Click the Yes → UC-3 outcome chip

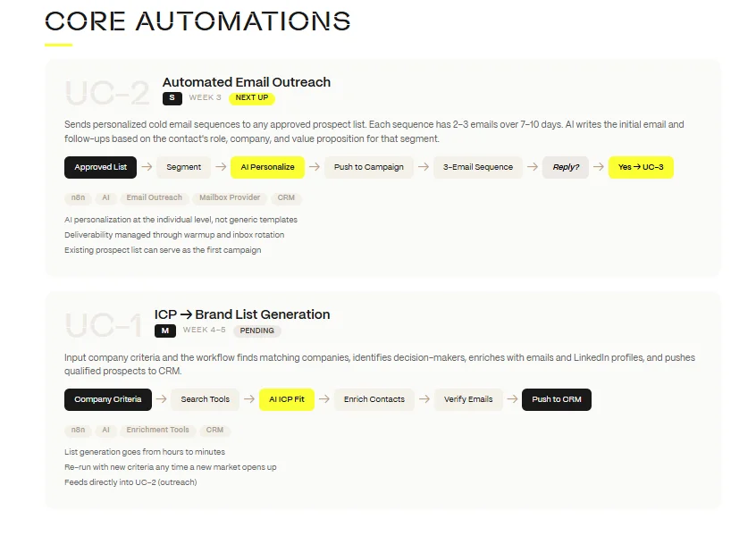point(641,167)
